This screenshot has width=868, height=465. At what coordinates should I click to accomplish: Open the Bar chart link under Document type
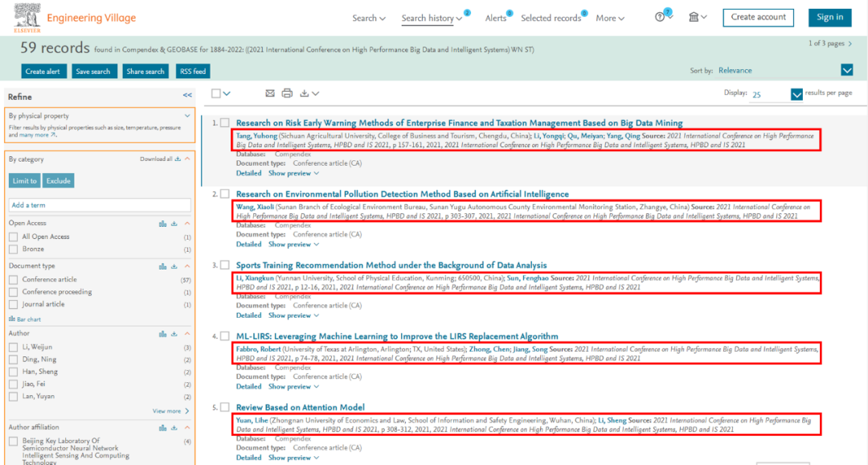pos(25,319)
